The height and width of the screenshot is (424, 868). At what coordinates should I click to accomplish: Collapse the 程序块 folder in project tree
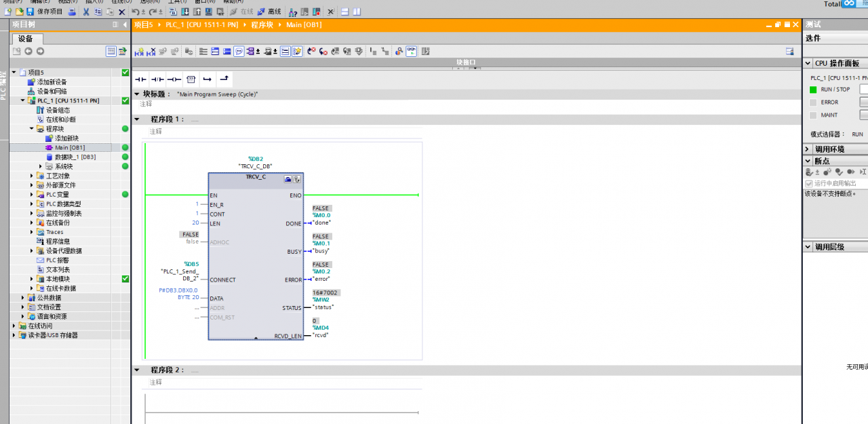(31, 129)
